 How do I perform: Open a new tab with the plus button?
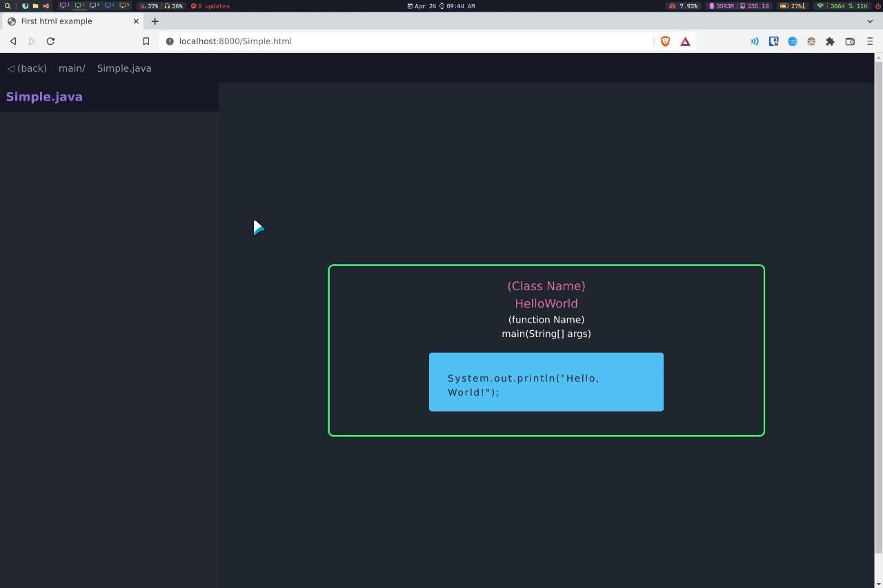coord(155,21)
